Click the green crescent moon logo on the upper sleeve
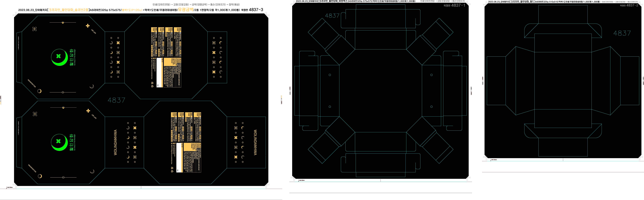Viewport: 644px width, 200px height. (x=59, y=57)
